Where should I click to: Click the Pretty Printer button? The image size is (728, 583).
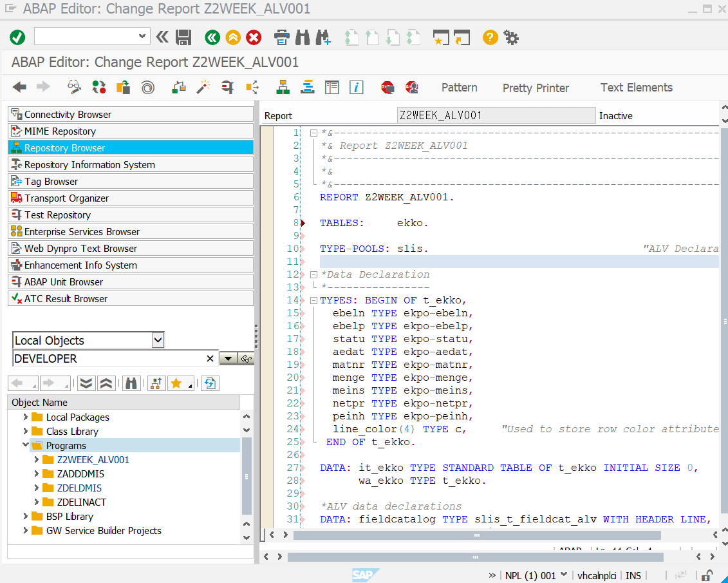[x=536, y=88]
